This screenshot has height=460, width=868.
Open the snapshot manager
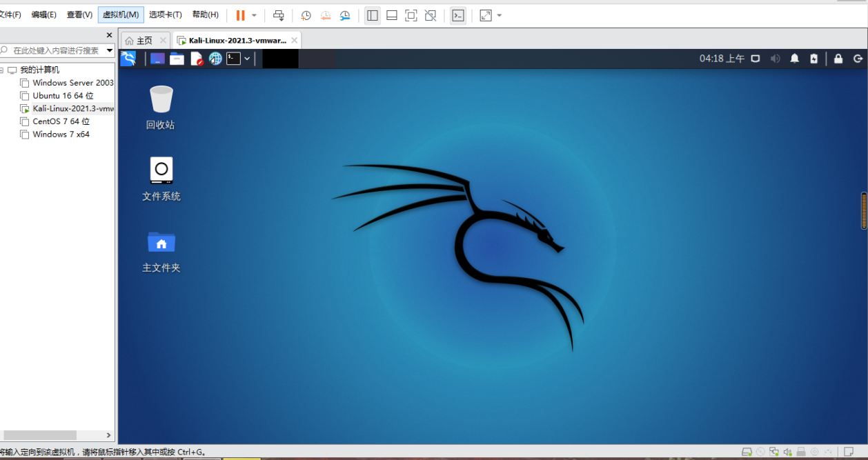[344, 15]
